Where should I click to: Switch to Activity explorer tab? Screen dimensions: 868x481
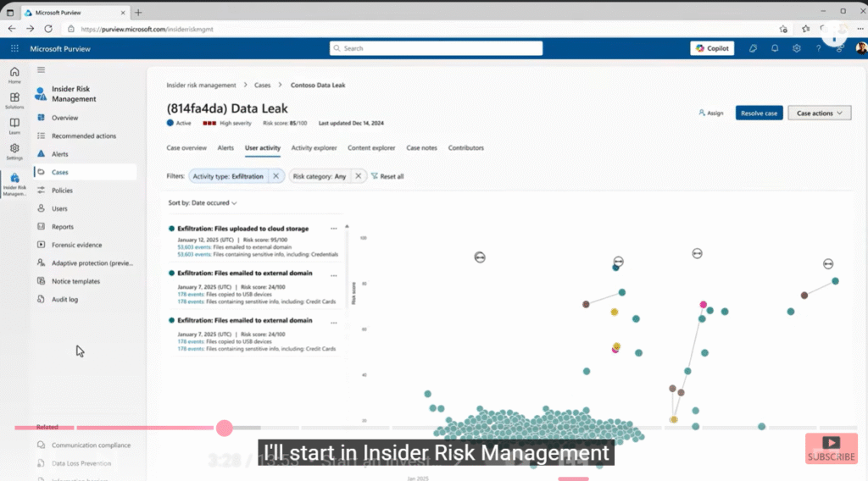[x=314, y=147]
